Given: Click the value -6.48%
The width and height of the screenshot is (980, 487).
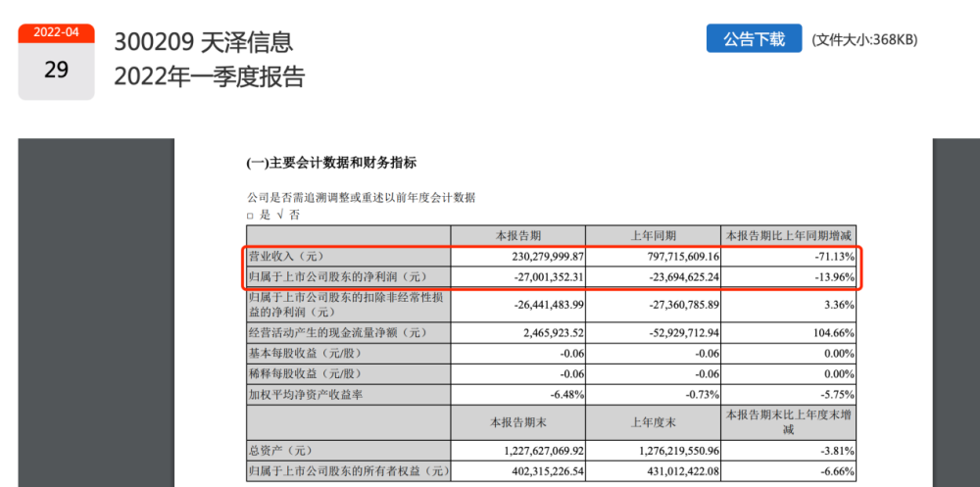Looking at the screenshot, I should [x=566, y=395].
